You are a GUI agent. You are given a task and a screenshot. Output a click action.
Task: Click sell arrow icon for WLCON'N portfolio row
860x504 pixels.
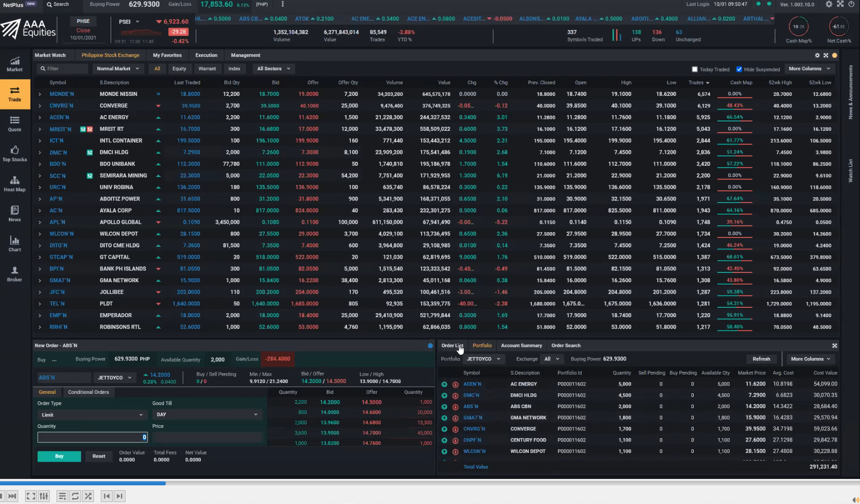[456, 451]
